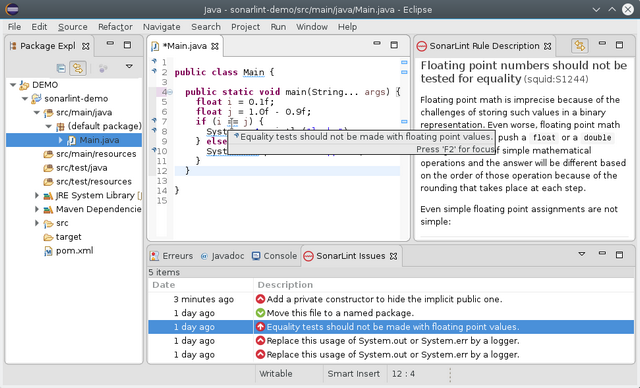
Task: Expand the JRE System Library node
Action: pyautogui.click(x=37, y=195)
